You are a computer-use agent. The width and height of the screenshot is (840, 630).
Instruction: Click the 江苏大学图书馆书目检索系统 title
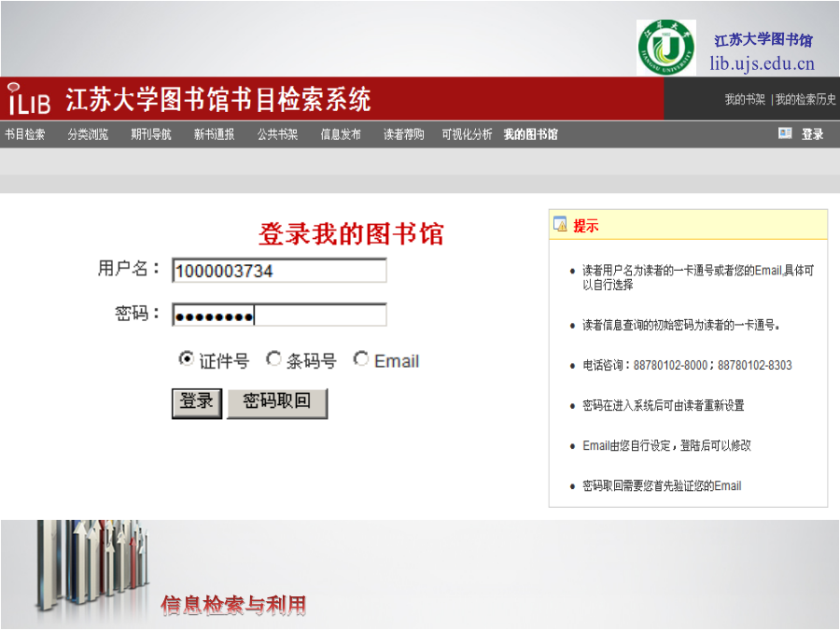(218, 100)
